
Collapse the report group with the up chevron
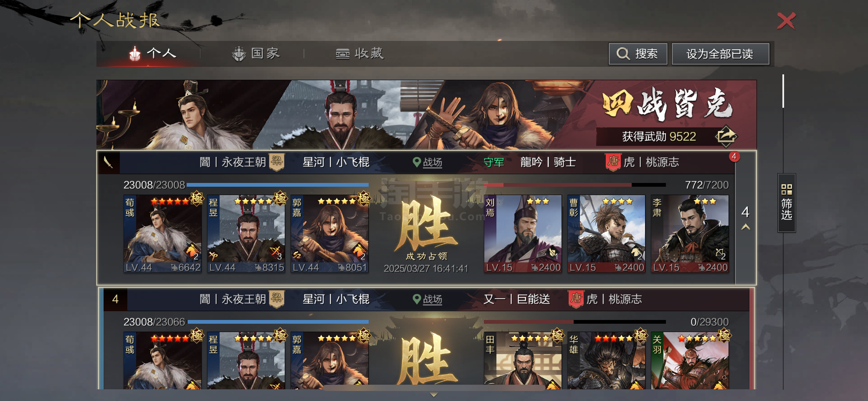click(x=746, y=227)
